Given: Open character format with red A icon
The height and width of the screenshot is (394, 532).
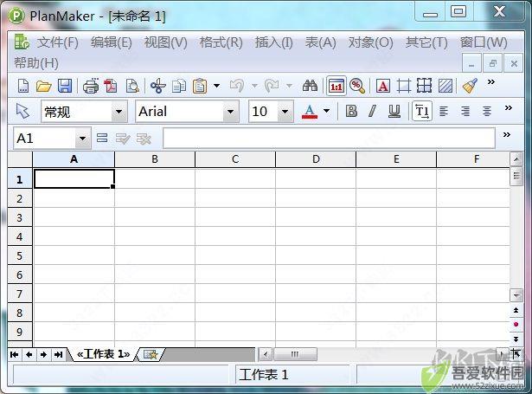Looking at the screenshot, I should pyautogui.click(x=383, y=86).
